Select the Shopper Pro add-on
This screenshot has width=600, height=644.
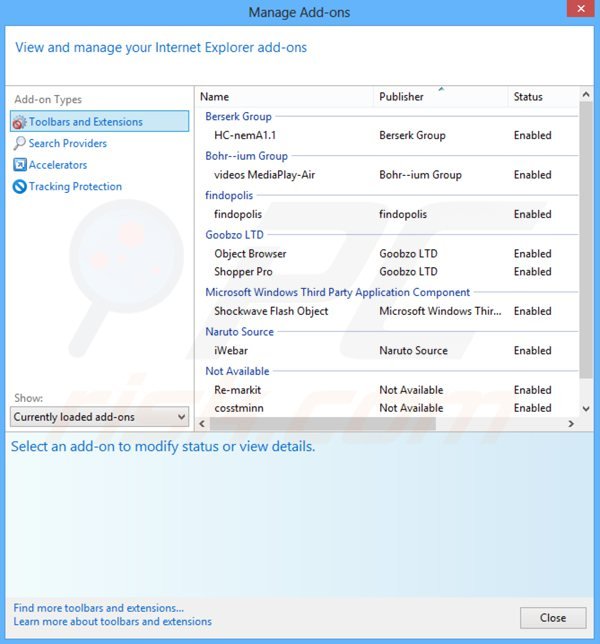(x=243, y=272)
